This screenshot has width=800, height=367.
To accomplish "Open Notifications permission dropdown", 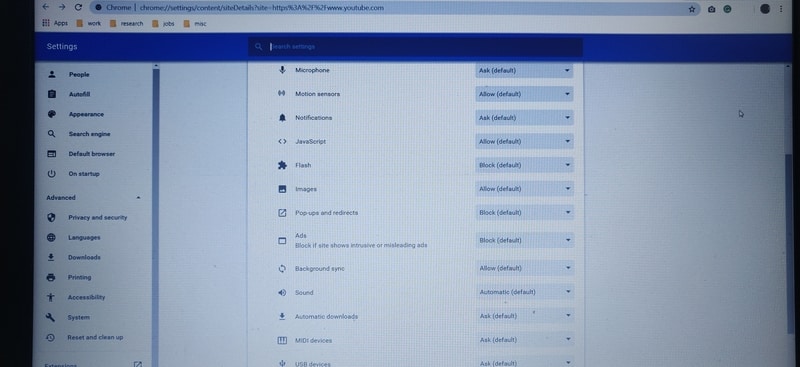I will (524, 117).
